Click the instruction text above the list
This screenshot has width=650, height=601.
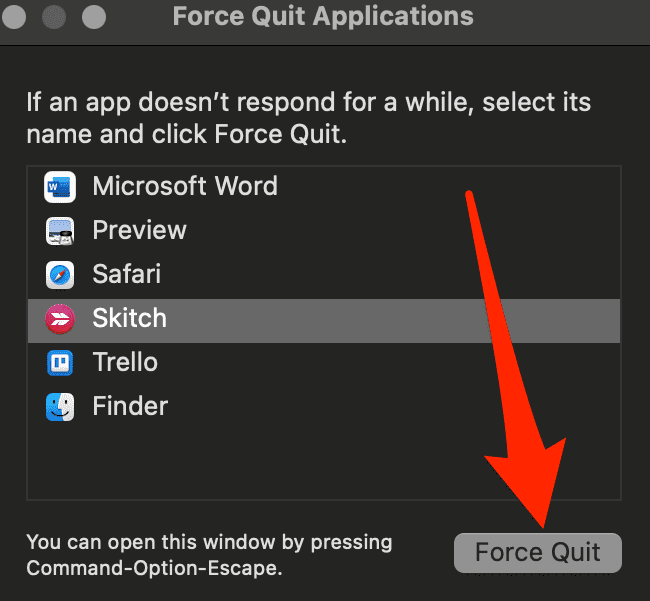(308, 118)
